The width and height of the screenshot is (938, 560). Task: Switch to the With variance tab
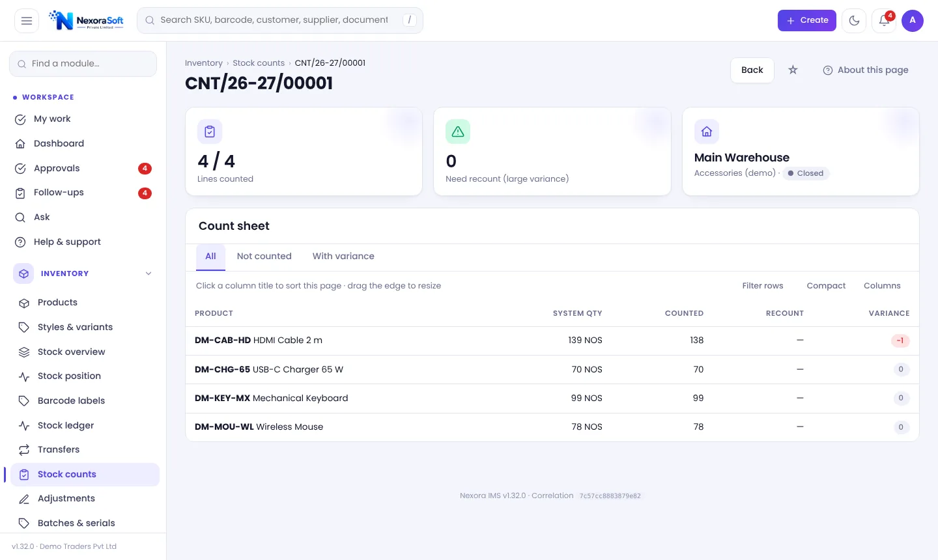click(x=343, y=257)
